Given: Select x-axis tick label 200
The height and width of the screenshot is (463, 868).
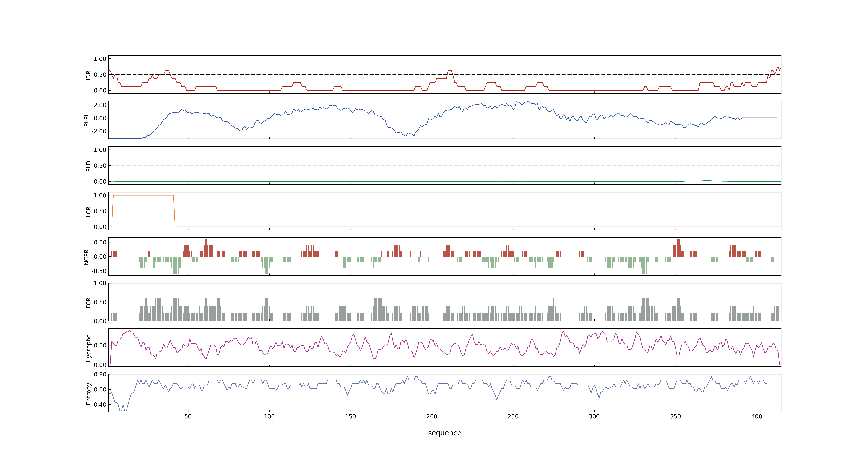Looking at the screenshot, I should point(432,416).
